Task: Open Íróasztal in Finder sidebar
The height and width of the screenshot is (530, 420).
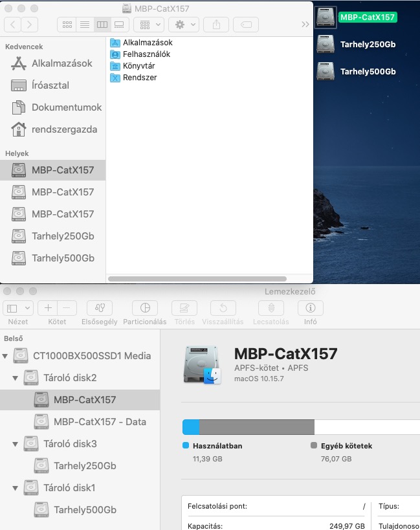Action: pos(52,85)
